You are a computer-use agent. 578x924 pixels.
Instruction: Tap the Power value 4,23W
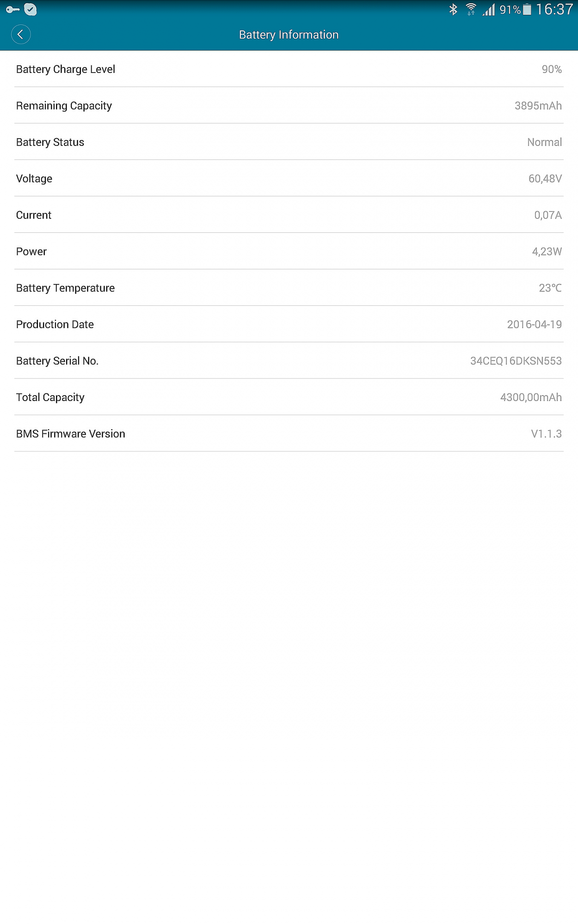point(547,252)
